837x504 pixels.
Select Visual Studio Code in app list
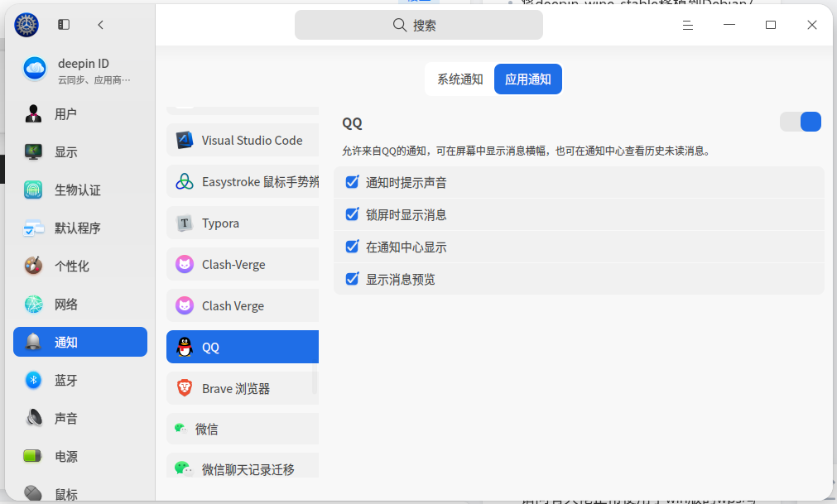[x=243, y=140]
